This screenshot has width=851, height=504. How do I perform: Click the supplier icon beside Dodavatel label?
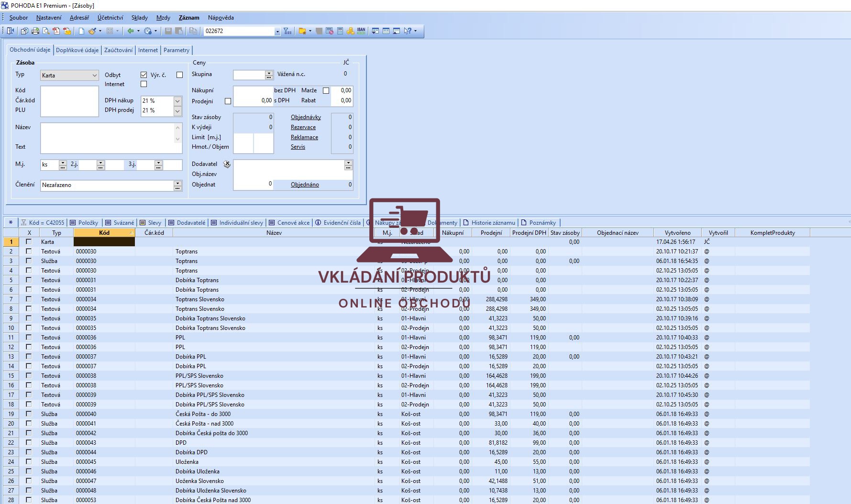point(227,164)
